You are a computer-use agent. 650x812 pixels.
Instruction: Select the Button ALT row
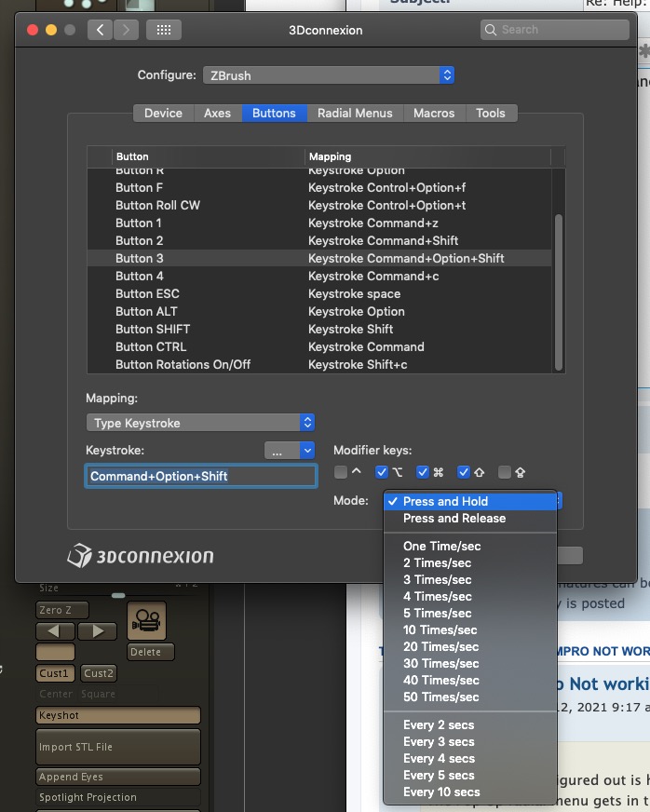coord(319,311)
